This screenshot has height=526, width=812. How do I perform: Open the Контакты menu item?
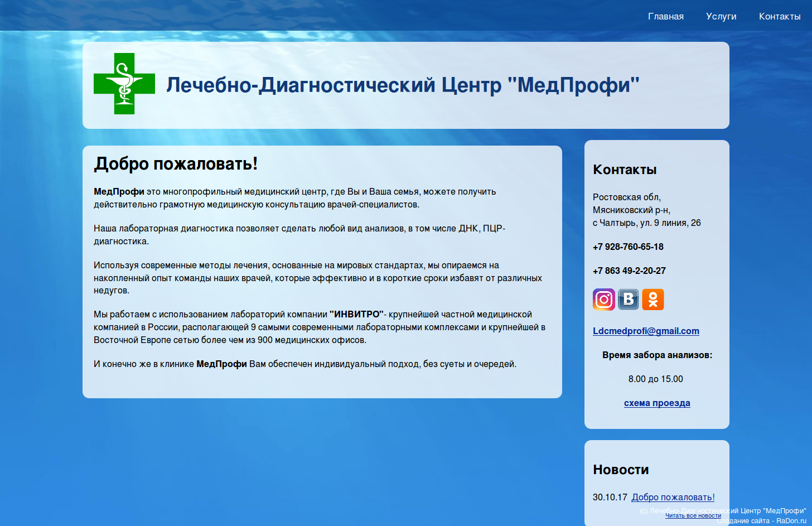pyautogui.click(x=780, y=16)
